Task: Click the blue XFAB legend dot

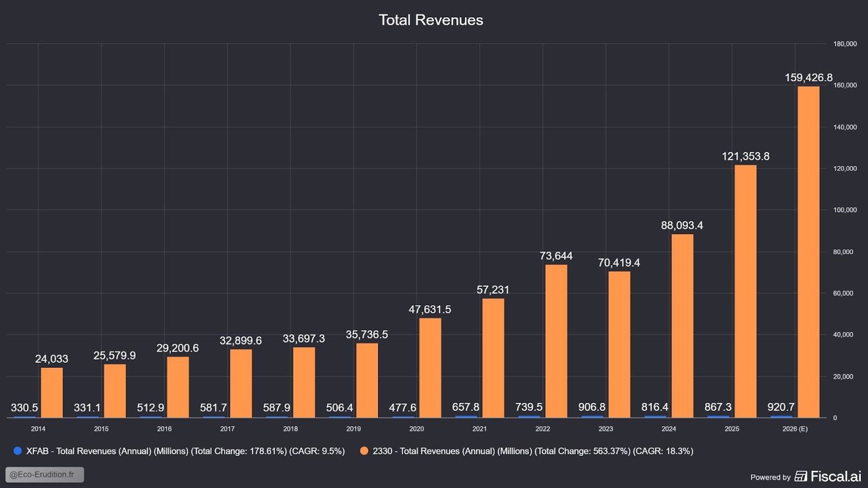Action: tap(17, 451)
